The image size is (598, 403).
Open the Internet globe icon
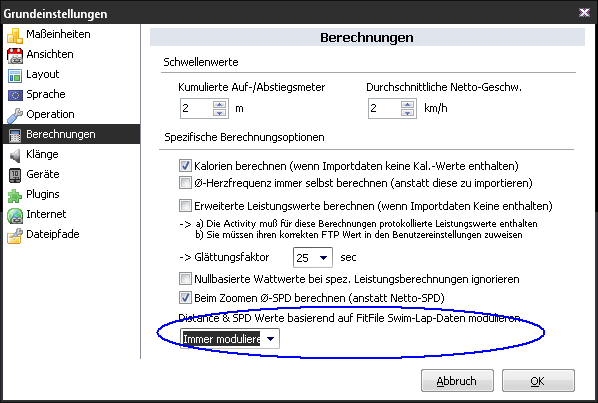15,215
